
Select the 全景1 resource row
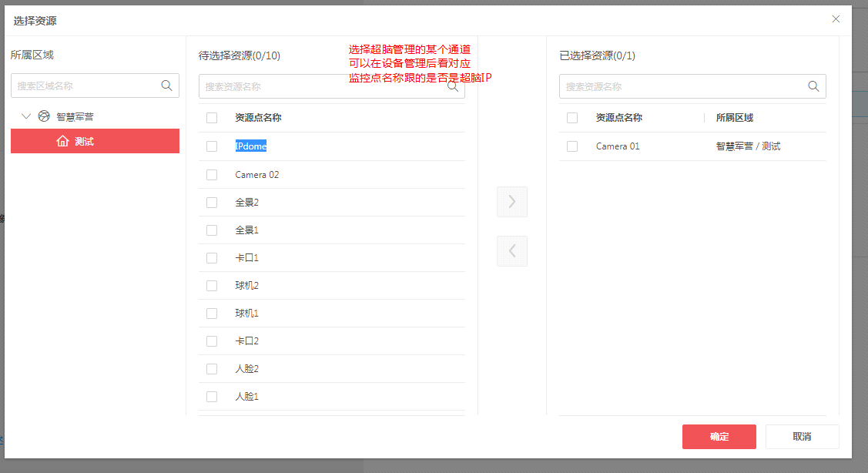pyautogui.click(x=246, y=230)
